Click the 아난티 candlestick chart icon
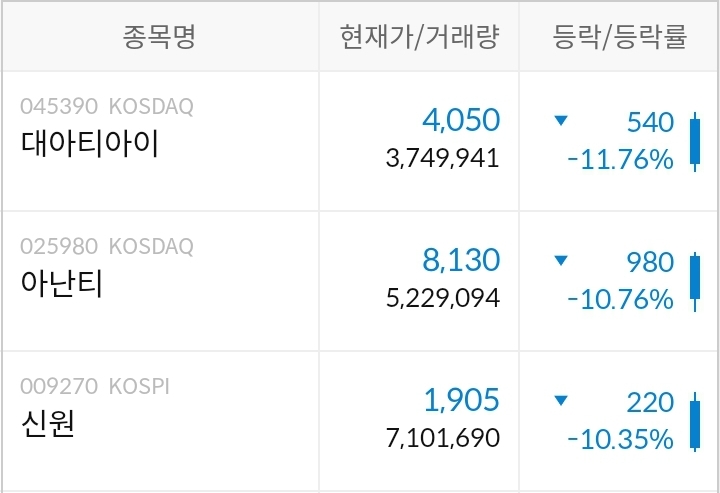The width and height of the screenshot is (720, 493). pyautogui.click(x=695, y=280)
